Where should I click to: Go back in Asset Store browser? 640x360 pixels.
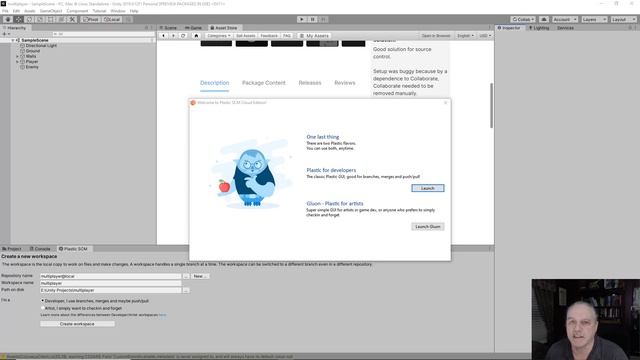pos(164,36)
